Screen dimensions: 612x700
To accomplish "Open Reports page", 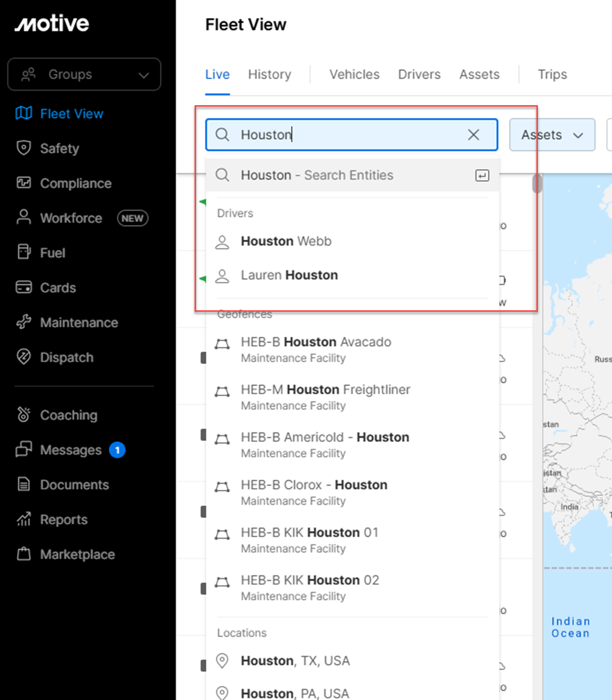I will (x=64, y=519).
